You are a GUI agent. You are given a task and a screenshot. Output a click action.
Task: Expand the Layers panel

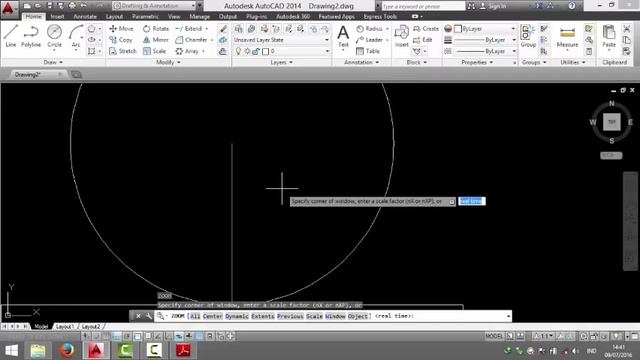coord(282,62)
